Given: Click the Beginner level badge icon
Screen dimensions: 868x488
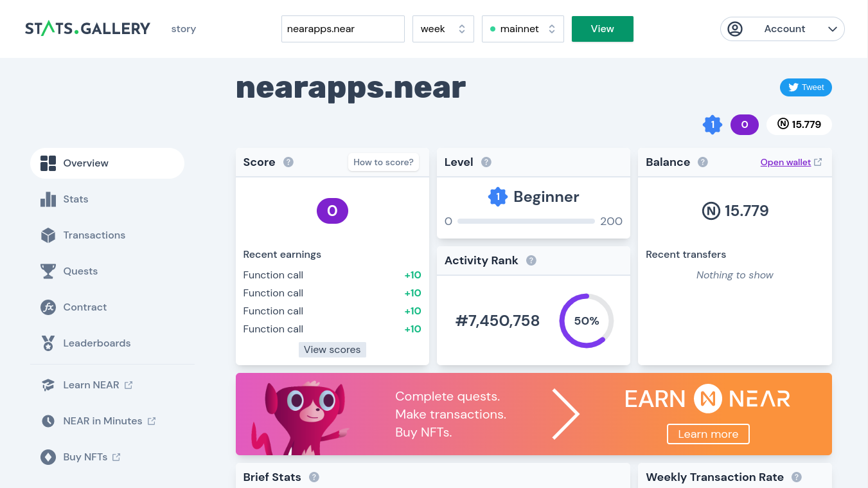Looking at the screenshot, I should pos(498,197).
